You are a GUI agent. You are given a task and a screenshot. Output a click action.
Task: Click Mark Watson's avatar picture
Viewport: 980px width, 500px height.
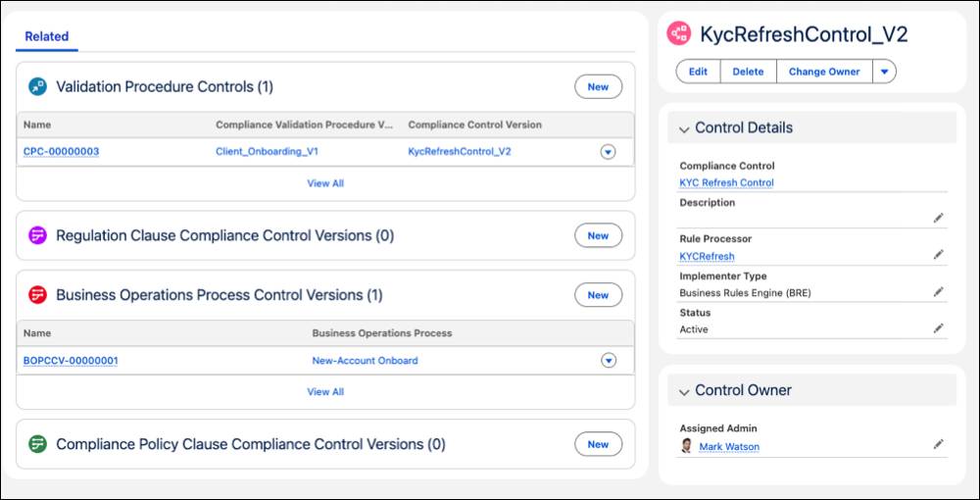686,446
